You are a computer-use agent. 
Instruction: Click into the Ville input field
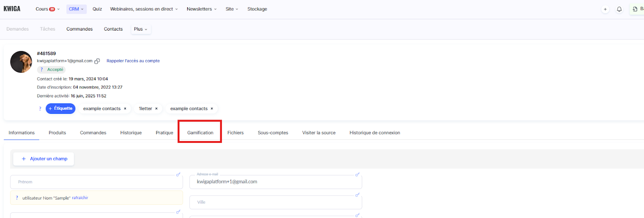(275, 202)
